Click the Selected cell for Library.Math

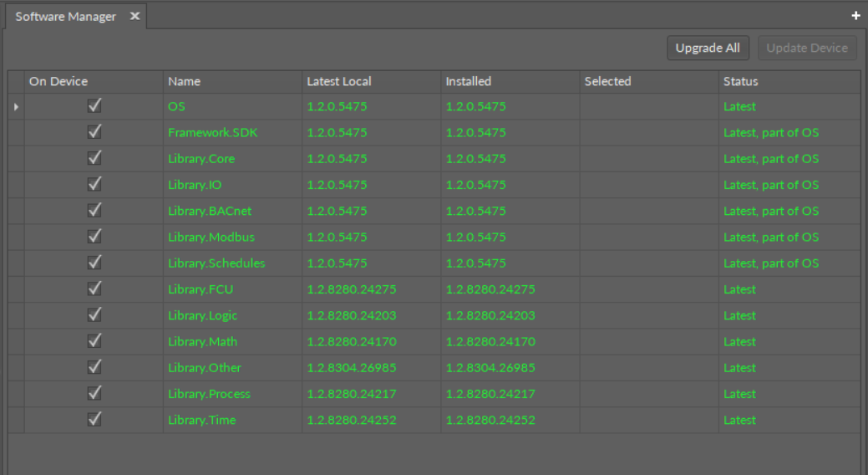[x=649, y=342]
